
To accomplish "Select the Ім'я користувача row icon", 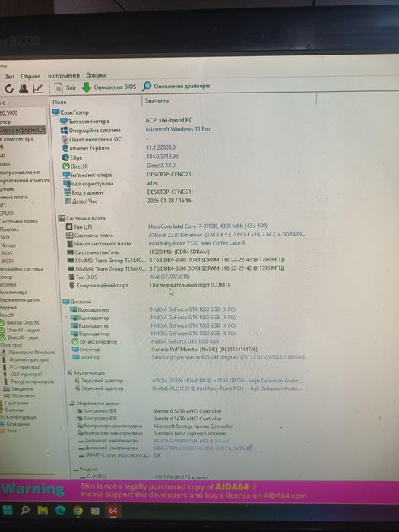I will click(67, 184).
